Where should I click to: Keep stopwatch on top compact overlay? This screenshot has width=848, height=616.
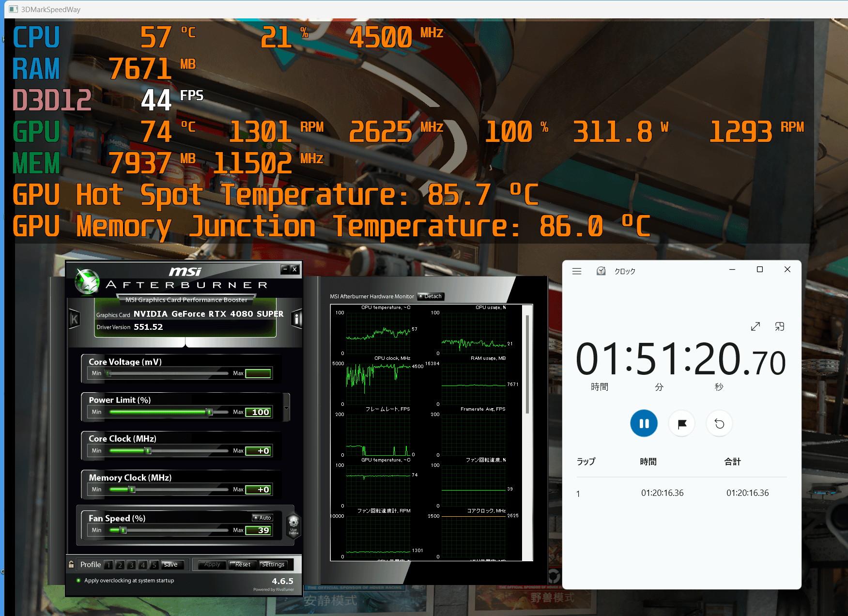(x=780, y=326)
